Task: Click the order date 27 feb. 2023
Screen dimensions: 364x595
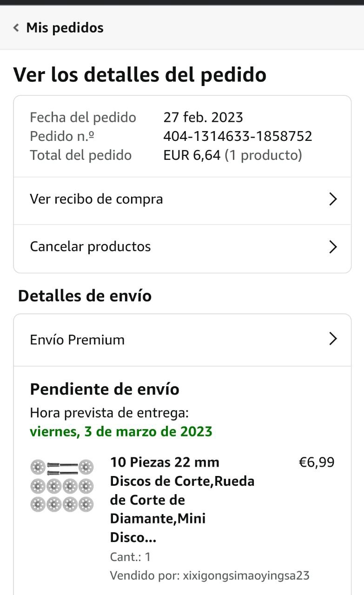Action: (x=203, y=117)
